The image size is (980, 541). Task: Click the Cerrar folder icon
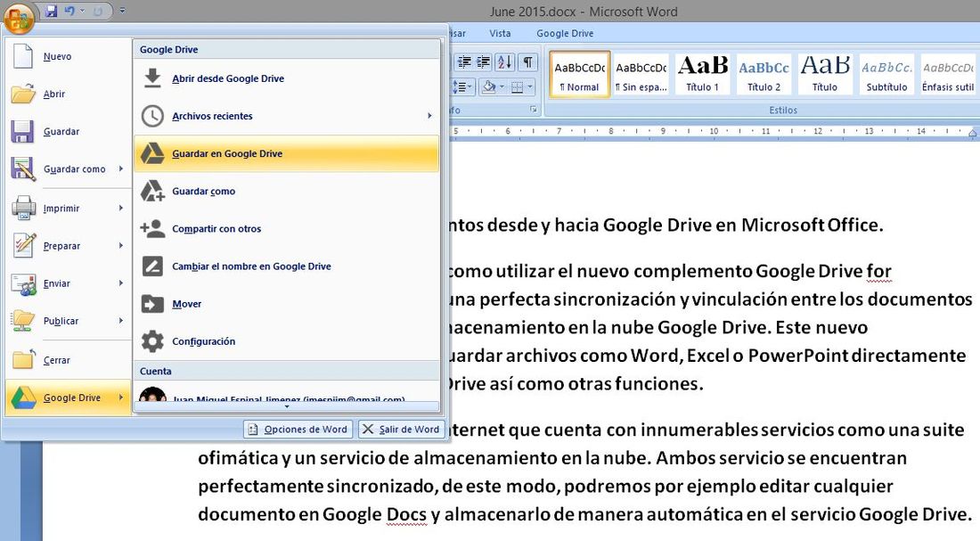[24, 359]
